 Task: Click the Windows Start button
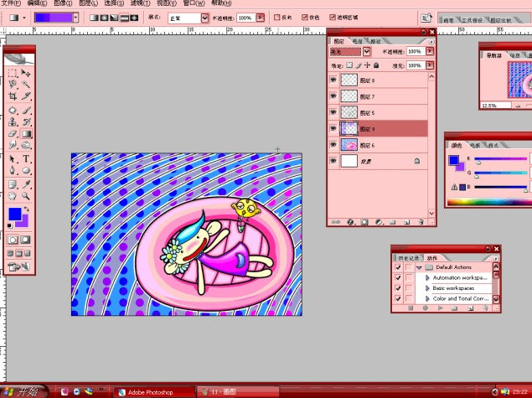[23, 391]
